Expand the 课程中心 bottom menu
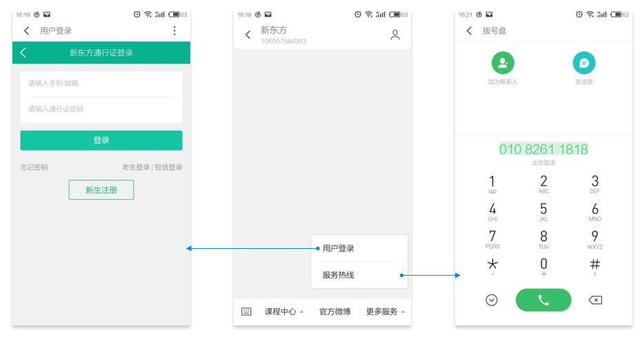 point(284,312)
